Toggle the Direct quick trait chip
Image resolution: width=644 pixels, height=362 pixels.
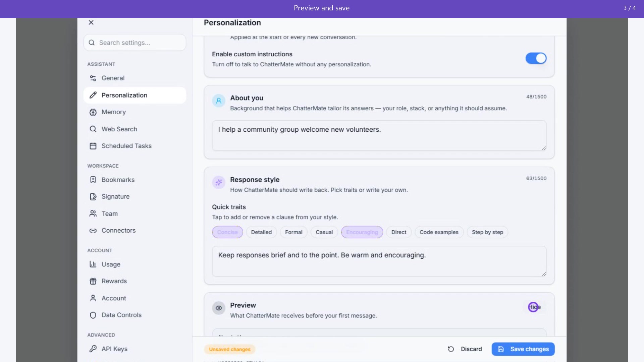pyautogui.click(x=398, y=232)
